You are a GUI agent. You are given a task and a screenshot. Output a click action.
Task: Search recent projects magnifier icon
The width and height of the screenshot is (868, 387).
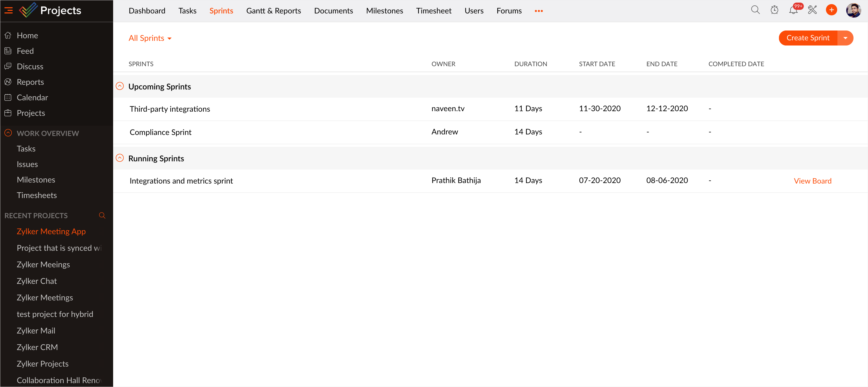(x=102, y=215)
